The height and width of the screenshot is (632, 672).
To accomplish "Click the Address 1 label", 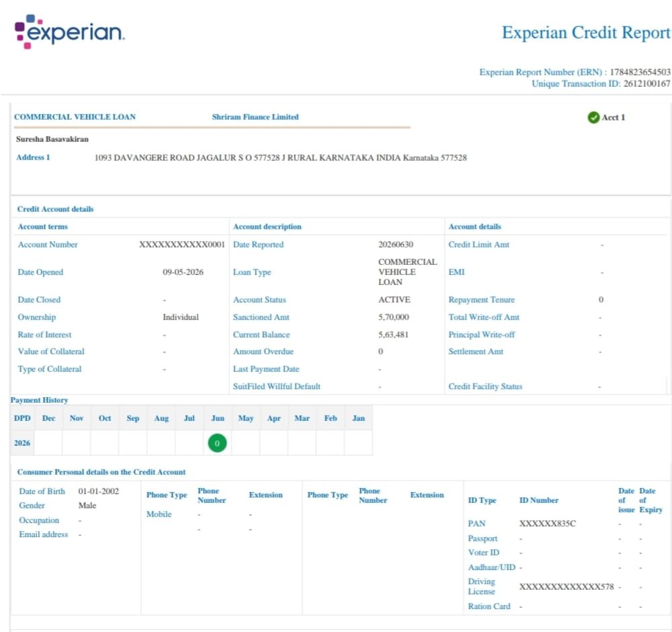I will pos(33,157).
